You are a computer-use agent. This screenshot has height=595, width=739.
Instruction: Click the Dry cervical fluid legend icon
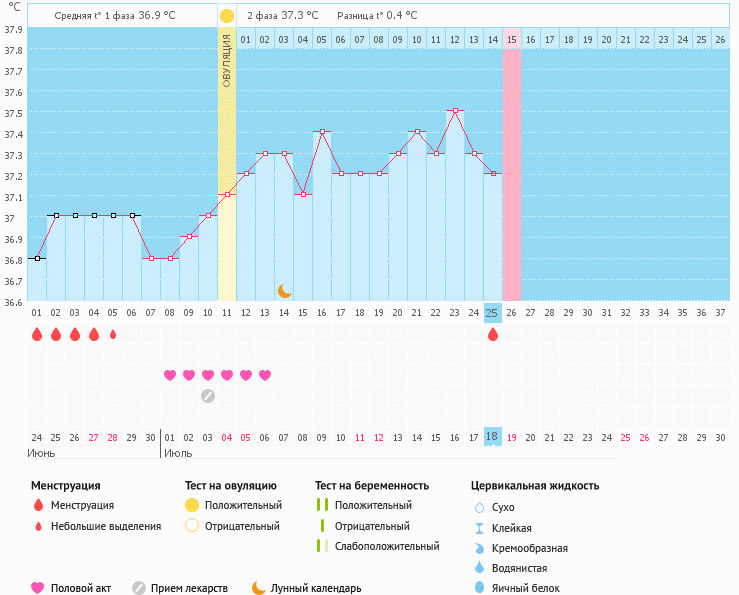tap(479, 507)
